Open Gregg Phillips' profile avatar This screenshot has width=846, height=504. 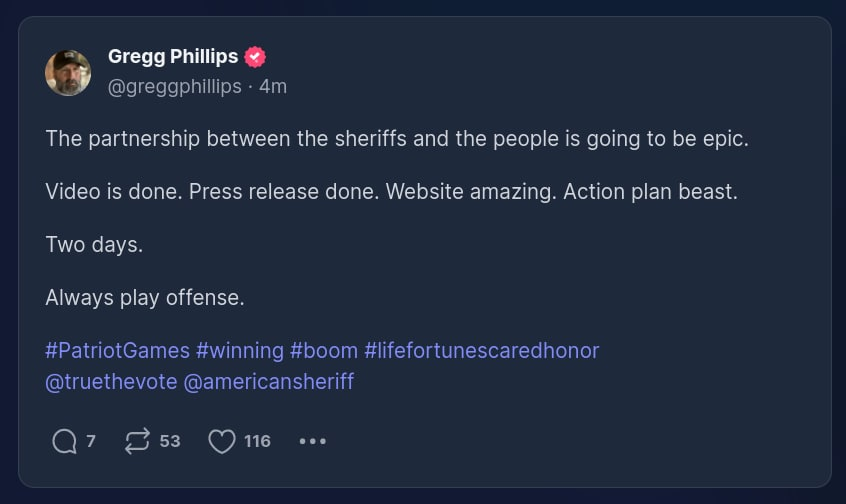(68, 73)
